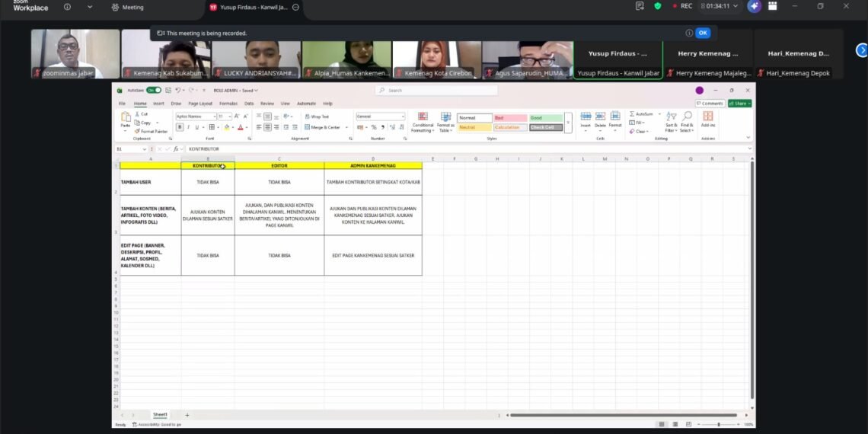
Task: Click the Name Box showing B1
Action: tap(131, 149)
